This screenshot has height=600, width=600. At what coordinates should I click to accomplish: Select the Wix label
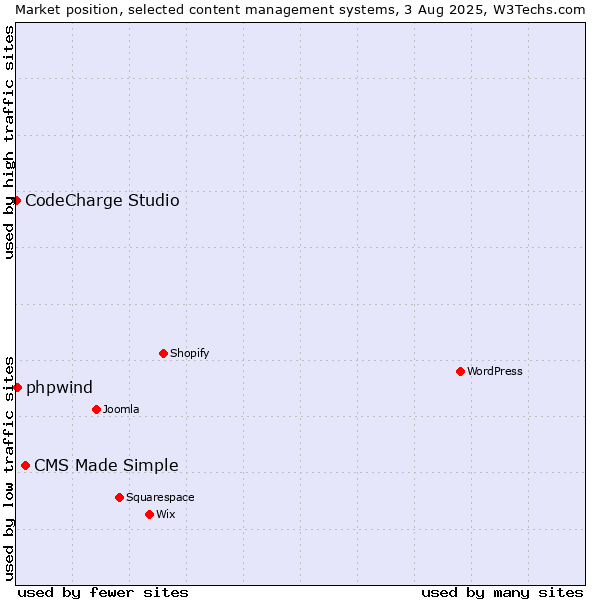(166, 514)
